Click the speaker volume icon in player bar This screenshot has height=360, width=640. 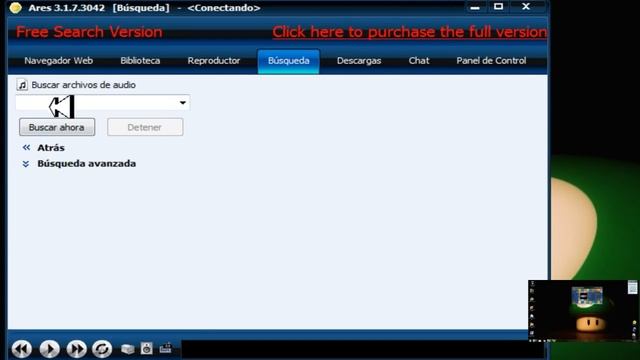147,348
